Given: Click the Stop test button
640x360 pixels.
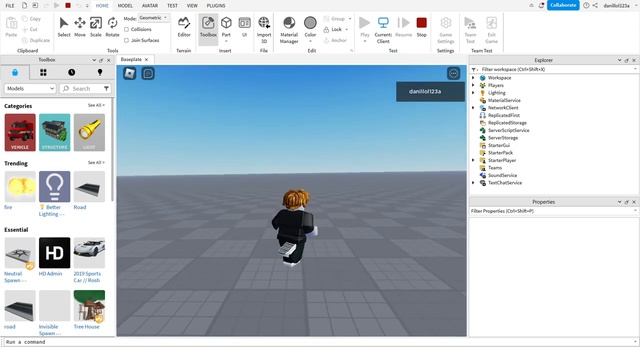Looking at the screenshot, I should 422,27.
